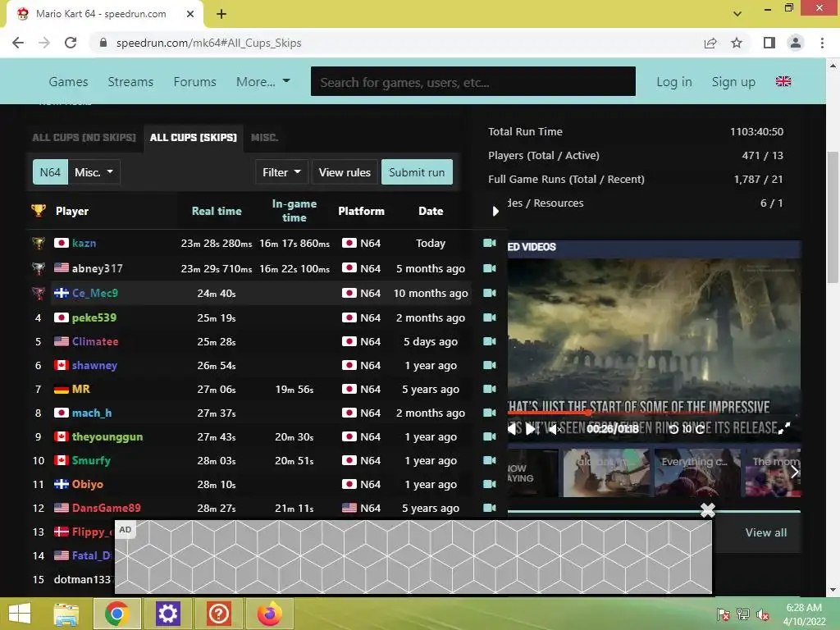Open the browser side panel icon
The image size is (840, 630).
pyautogui.click(x=769, y=43)
